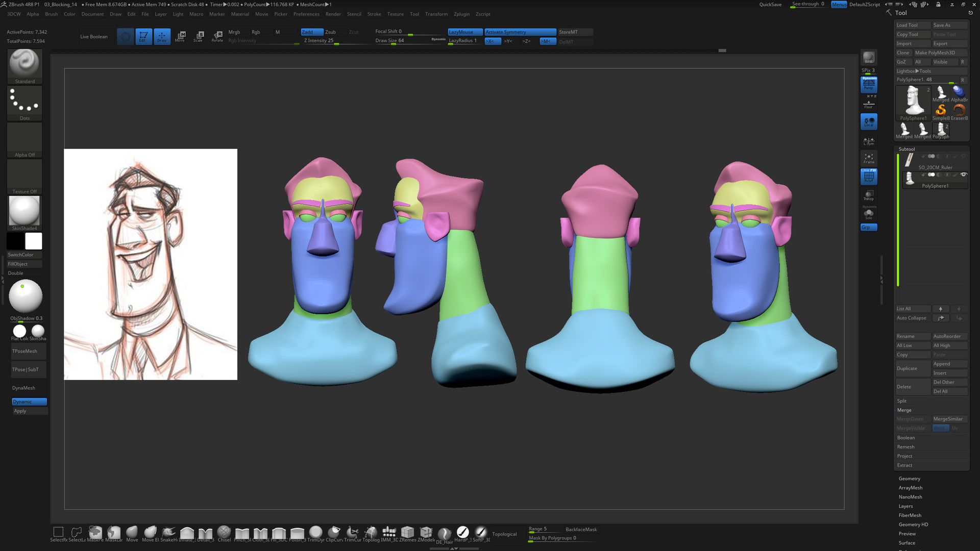Click the Make PolyMesh3D button
Viewport: 980px width, 551px height.
(935, 53)
